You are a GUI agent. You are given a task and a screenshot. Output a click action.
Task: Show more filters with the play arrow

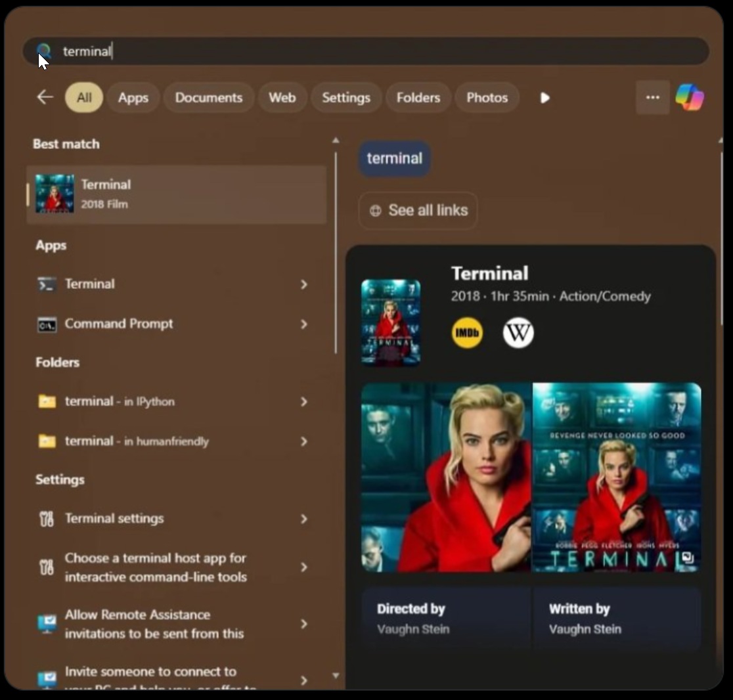click(x=544, y=98)
